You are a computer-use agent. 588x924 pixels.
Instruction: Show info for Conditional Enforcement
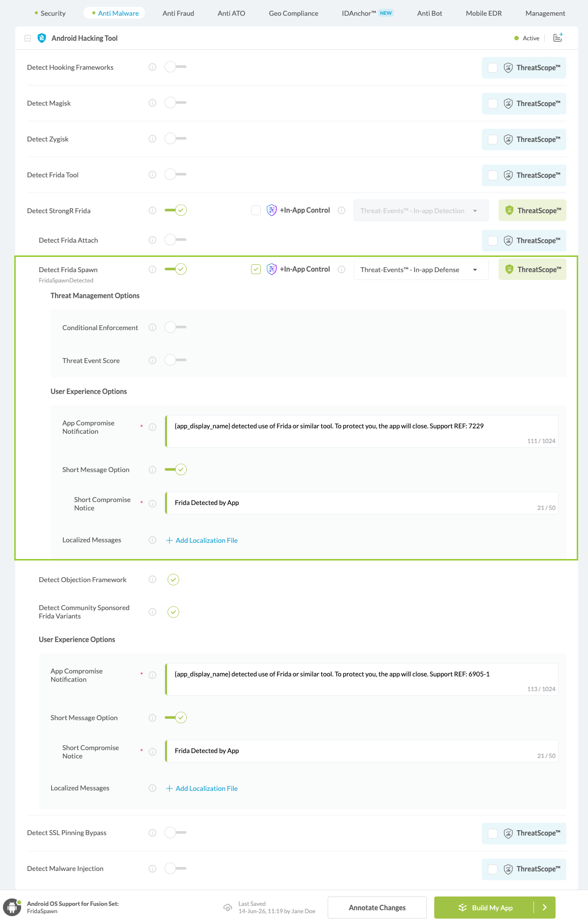coord(152,328)
